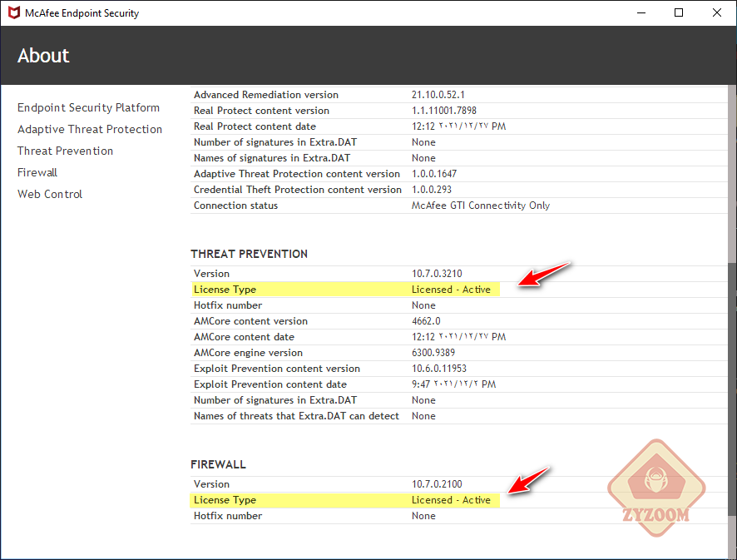Click the FIREWALL section heading

(x=219, y=464)
